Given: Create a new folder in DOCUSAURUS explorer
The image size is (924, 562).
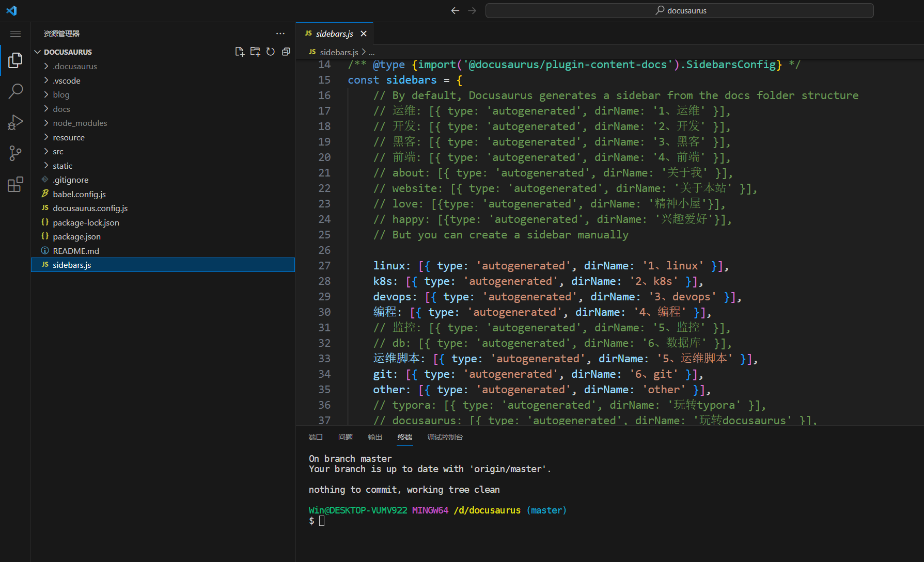Looking at the screenshot, I should pos(255,52).
